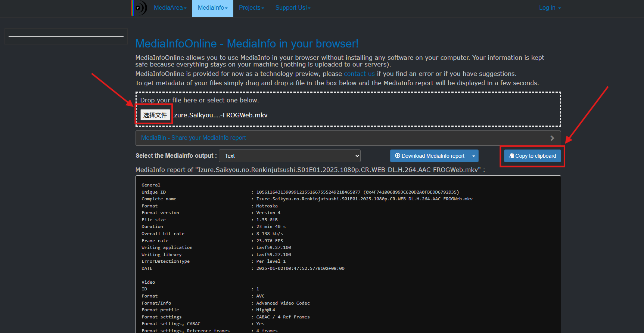Click the download arrow icon in the report button

tap(398, 156)
